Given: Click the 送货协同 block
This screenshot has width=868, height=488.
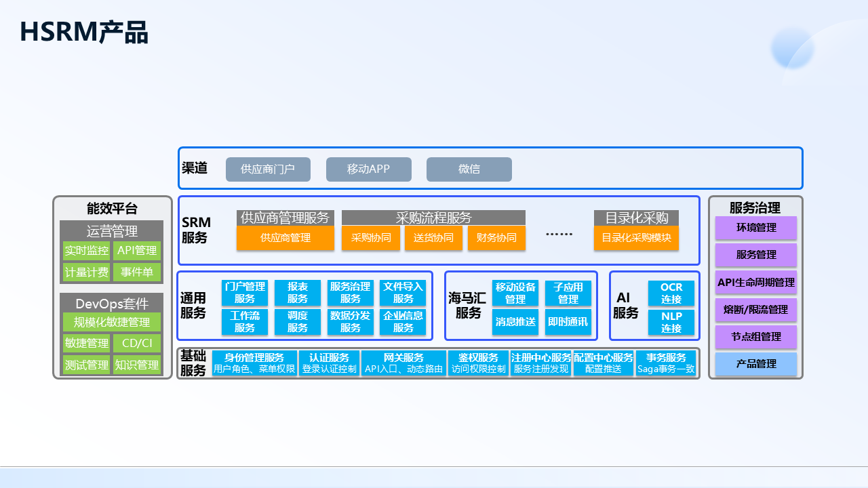Looking at the screenshot, I should pos(434,238).
